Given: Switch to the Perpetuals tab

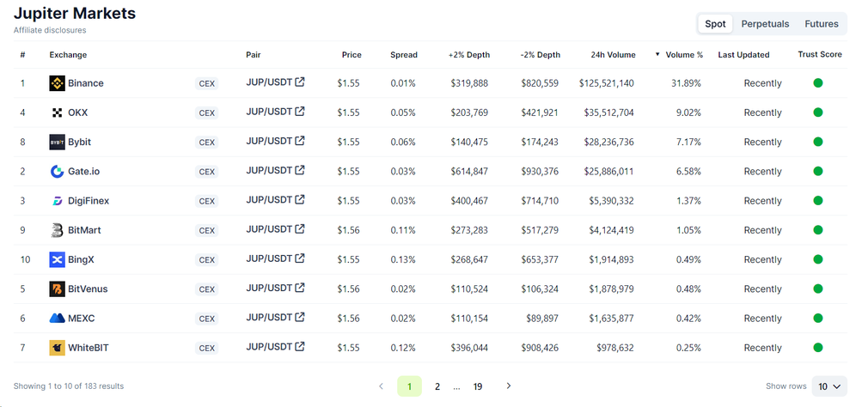Looking at the screenshot, I should (x=765, y=24).
